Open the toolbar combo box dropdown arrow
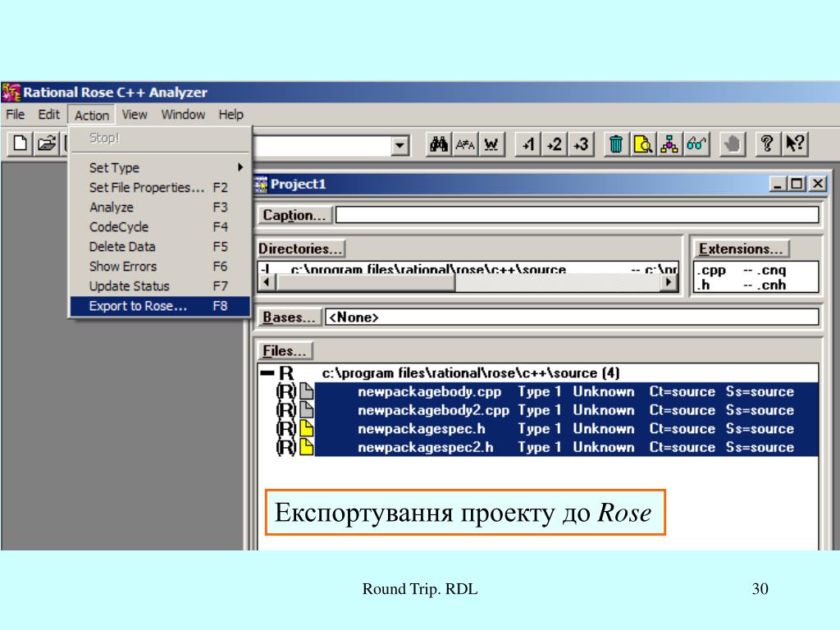Screen dimensions: 840x630 tap(399, 145)
